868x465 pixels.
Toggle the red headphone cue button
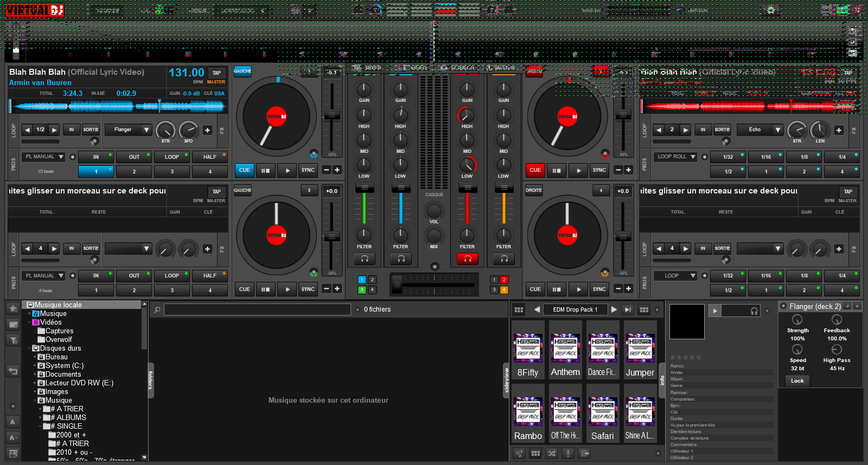tap(467, 259)
